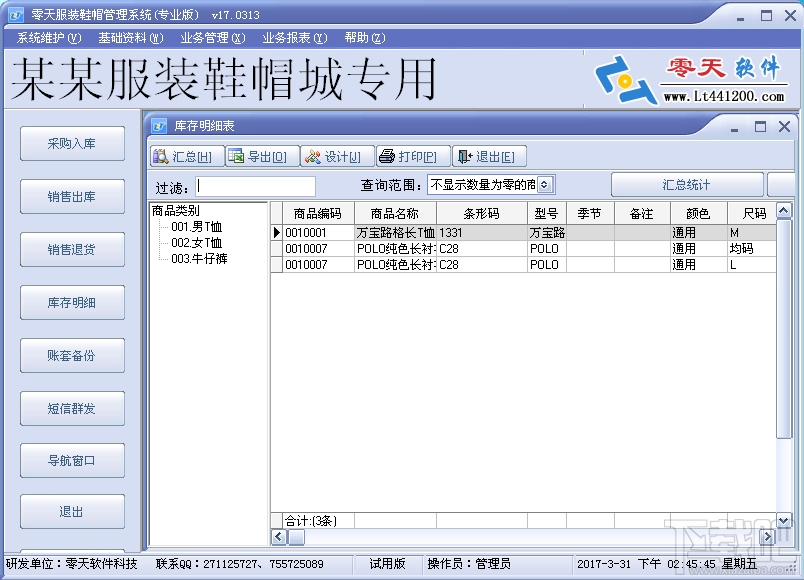Open the 业务报表(Y) menu
The width and height of the screenshot is (804, 580).
[295, 38]
